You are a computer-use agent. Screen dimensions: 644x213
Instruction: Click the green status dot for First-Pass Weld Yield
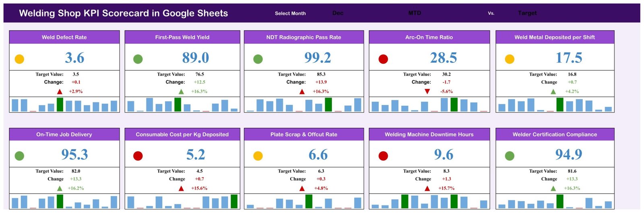[138, 59]
